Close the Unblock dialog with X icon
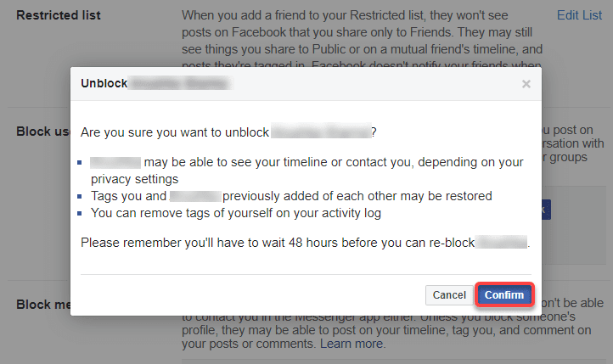The height and width of the screenshot is (364, 613). 526,84
